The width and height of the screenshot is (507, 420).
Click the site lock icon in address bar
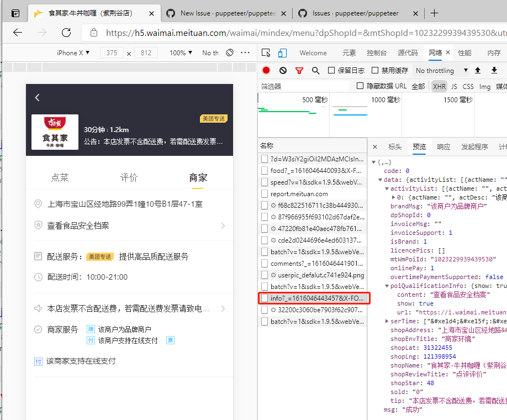tap(94, 33)
